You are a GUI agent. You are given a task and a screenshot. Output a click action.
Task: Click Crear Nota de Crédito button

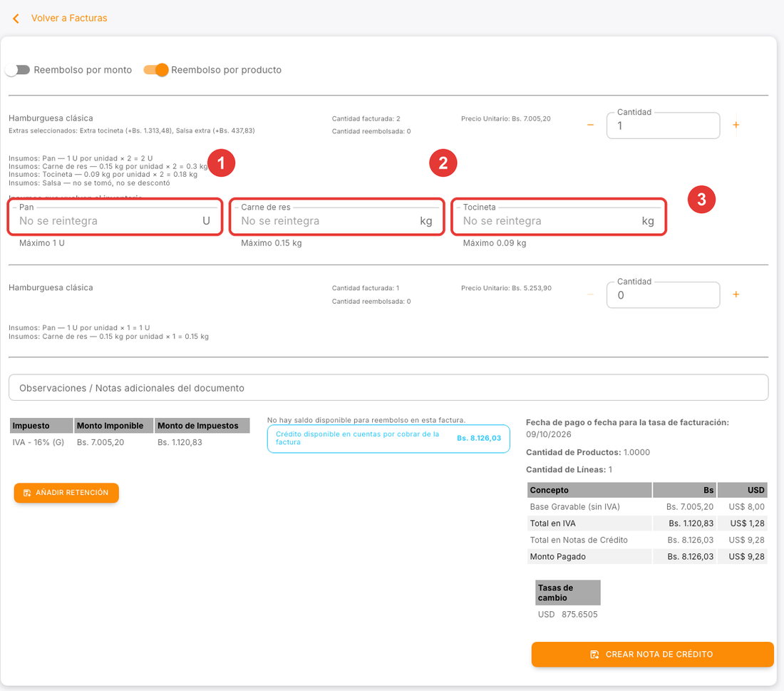pos(652,655)
